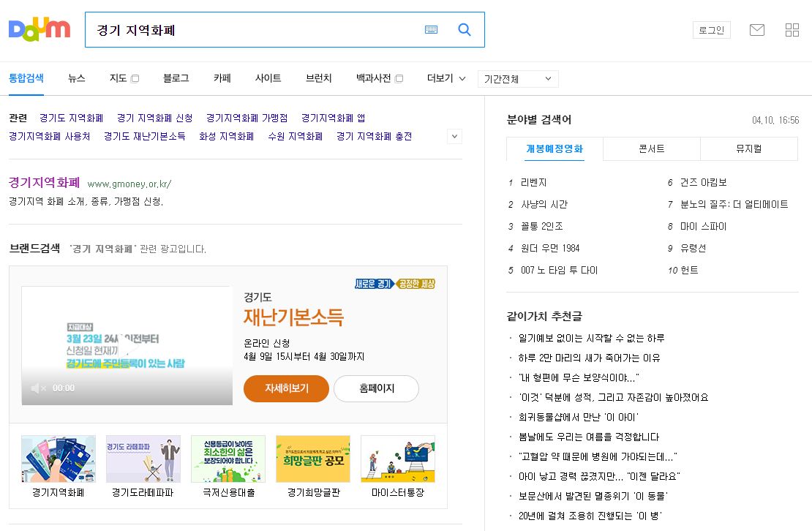The height and width of the screenshot is (531, 812).
Task: Select the 통합검색 tab
Action: pyautogui.click(x=26, y=78)
